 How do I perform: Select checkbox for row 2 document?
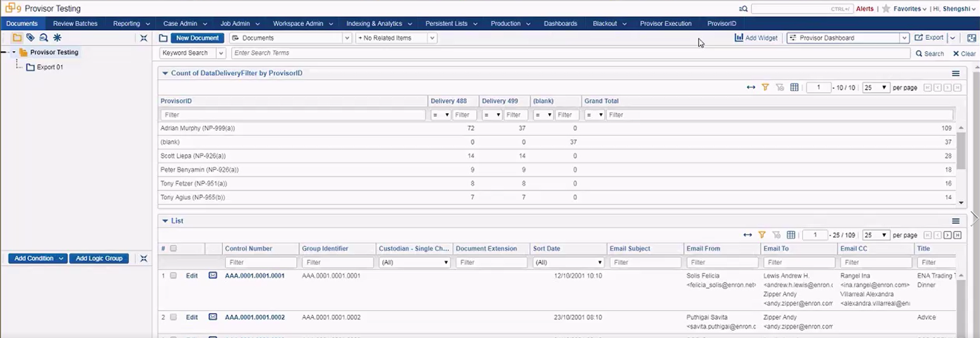(x=174, y=317)
